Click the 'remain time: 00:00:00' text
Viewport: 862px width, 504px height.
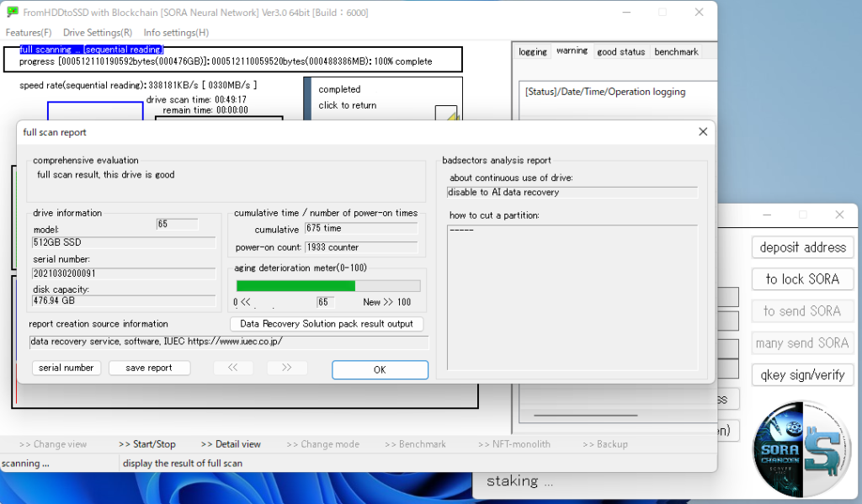(x=205, y=110)
